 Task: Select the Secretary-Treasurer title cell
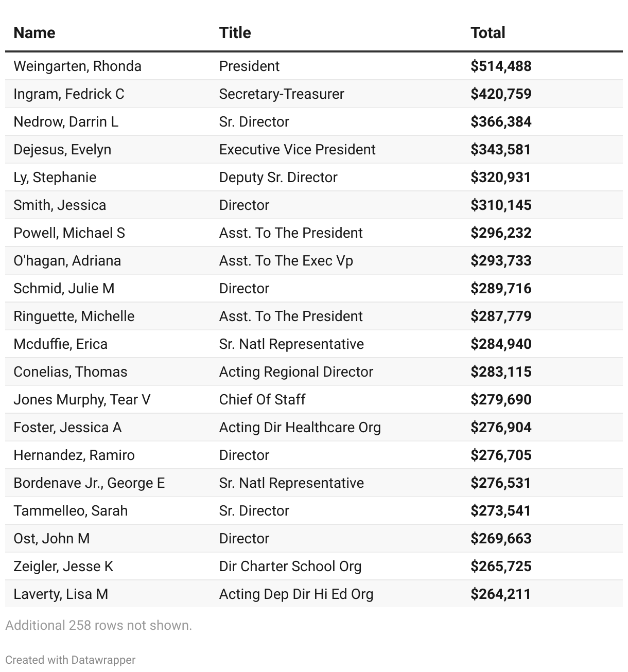point(282,94)
